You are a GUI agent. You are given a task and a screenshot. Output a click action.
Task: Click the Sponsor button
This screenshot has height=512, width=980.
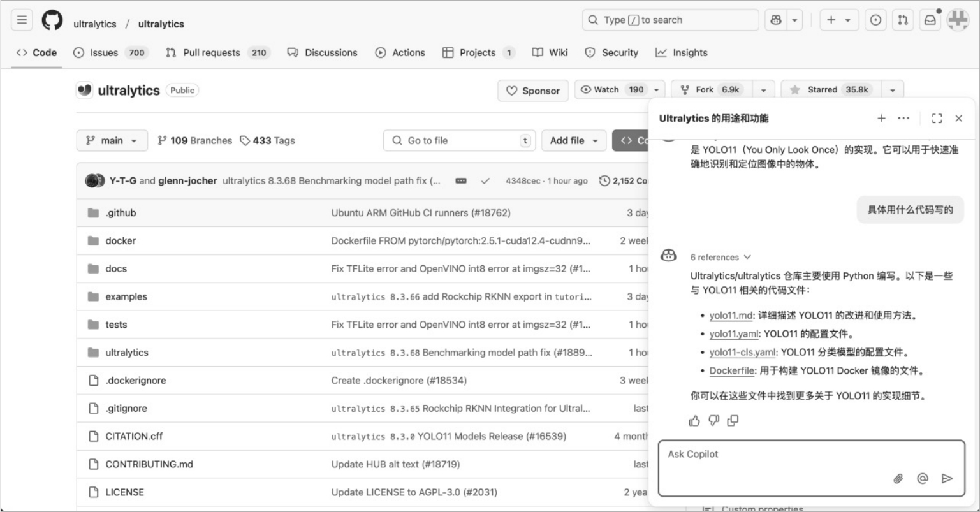coord(532,91)
